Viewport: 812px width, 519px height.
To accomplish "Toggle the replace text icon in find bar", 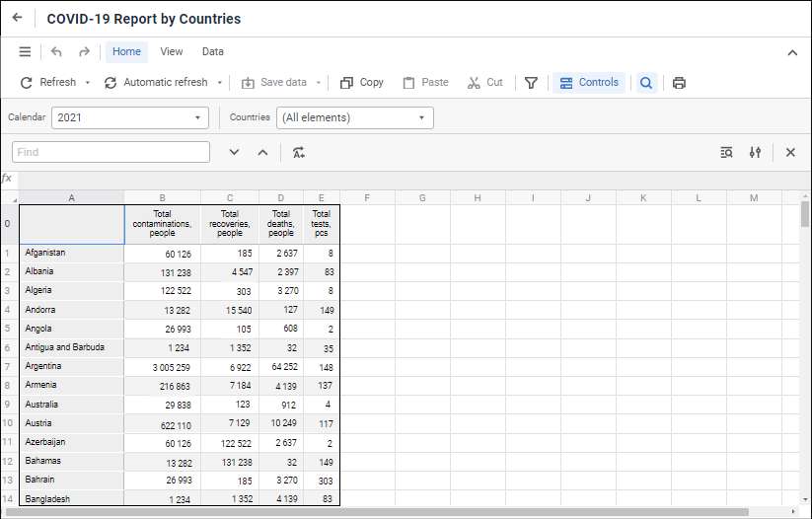I will click(299, 152).
